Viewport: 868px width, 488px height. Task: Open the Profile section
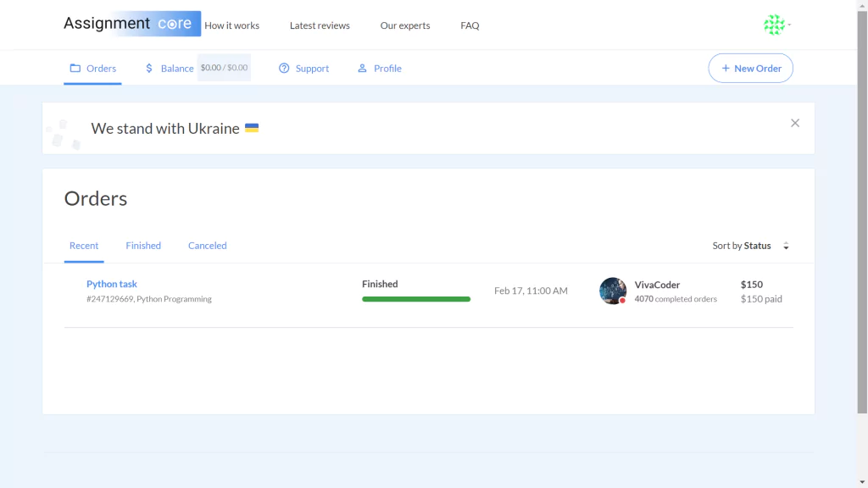pos(380,68)
